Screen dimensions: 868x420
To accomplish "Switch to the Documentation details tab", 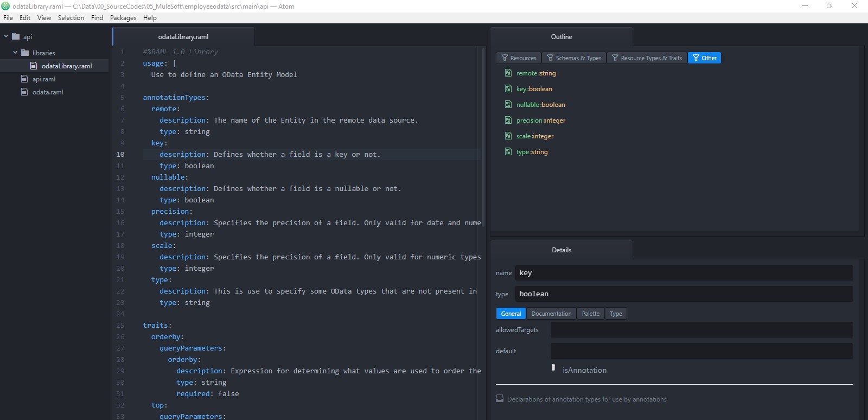I will 551,314.
